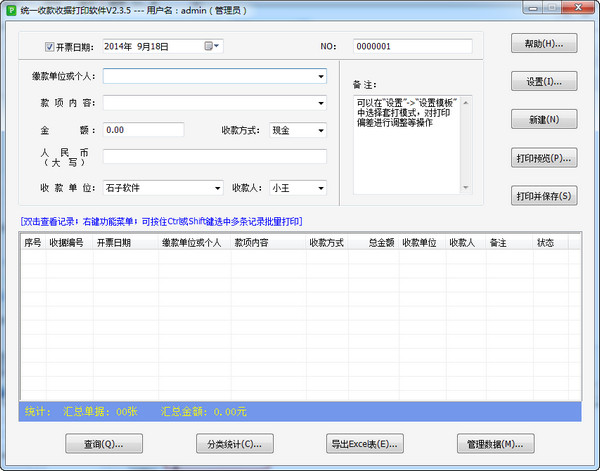Toggle the 开票日期 checkbox
The height and width of the screenshot is (471, 600).
pyautogui.click(x=51, y=46)
